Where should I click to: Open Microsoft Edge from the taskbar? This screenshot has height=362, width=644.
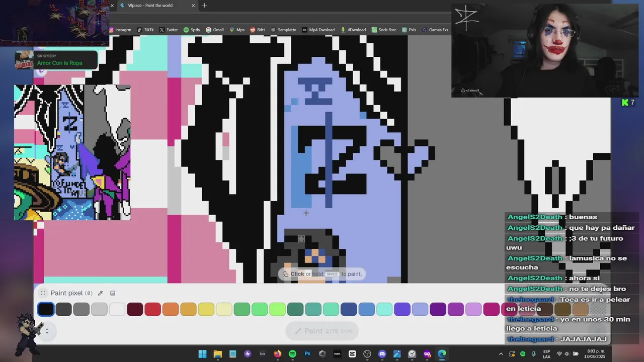click(442, 354)
